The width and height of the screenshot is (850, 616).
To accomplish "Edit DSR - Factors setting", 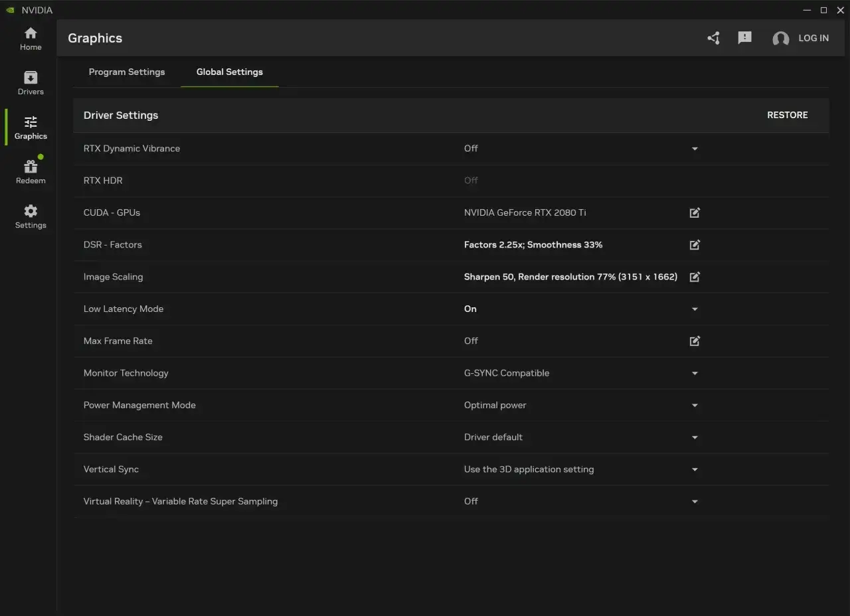I will 695,245.
